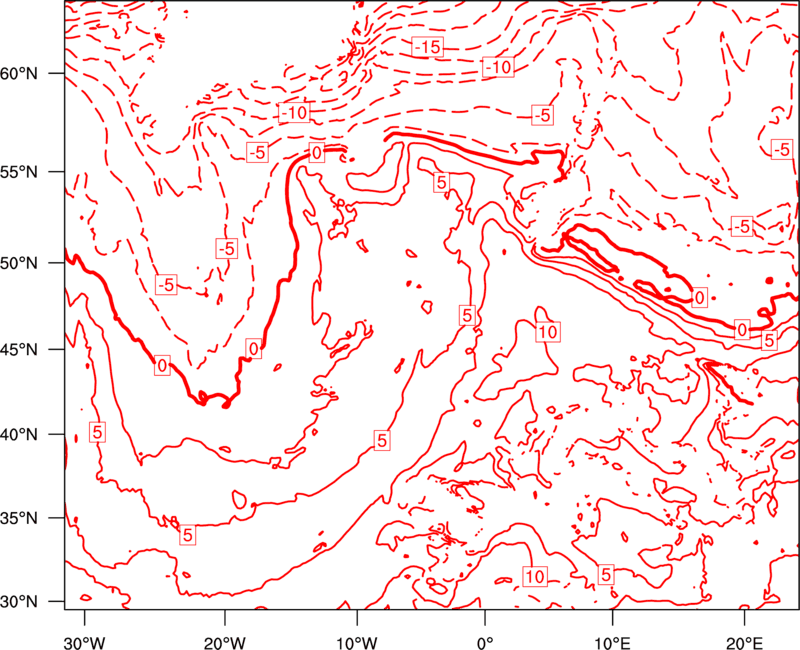The width and height of the screenshot is (800, 650).
Task: Select the 45°N latitude axis label
Action: point(19,349)
